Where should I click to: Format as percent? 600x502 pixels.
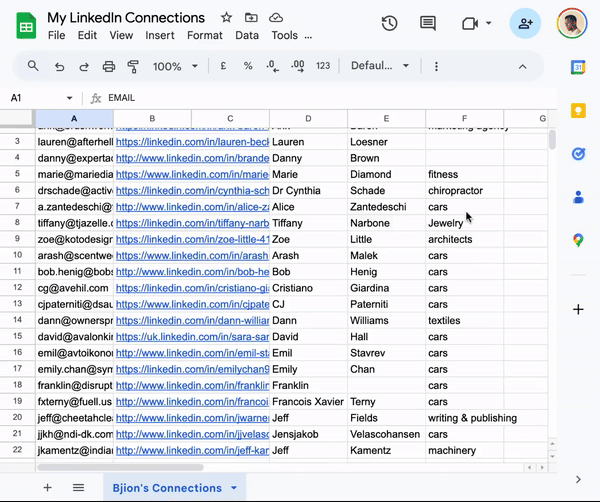point(248,66)
